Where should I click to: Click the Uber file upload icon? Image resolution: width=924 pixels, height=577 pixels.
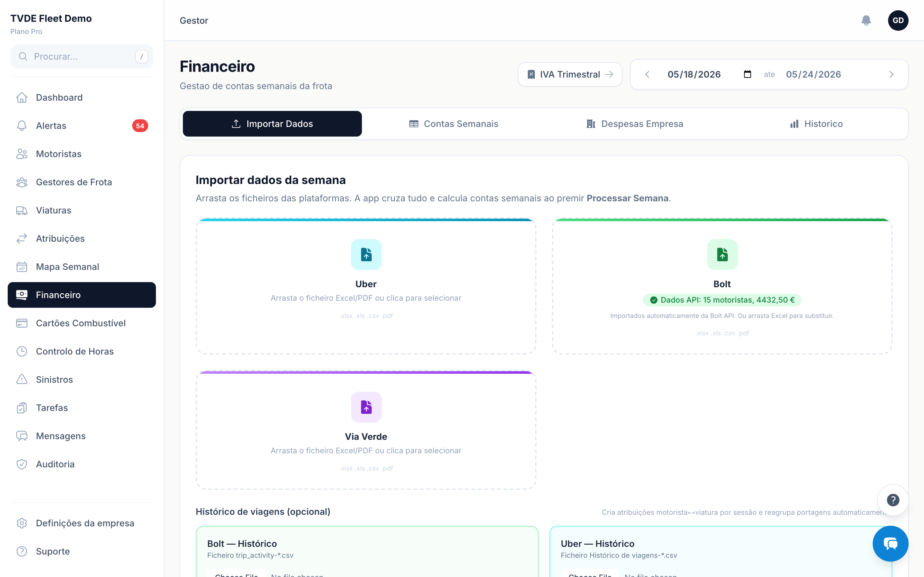[x=366, y=254]
